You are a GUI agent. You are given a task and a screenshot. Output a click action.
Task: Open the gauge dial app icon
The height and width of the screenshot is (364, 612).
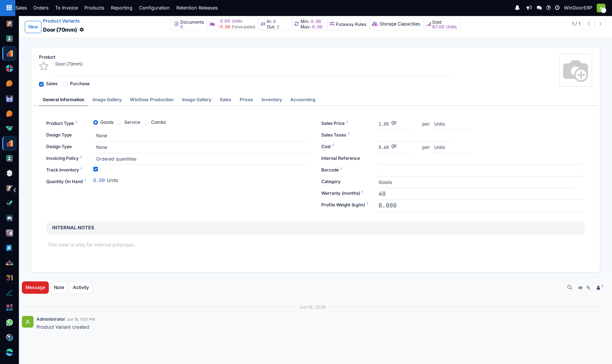point(9,337)
